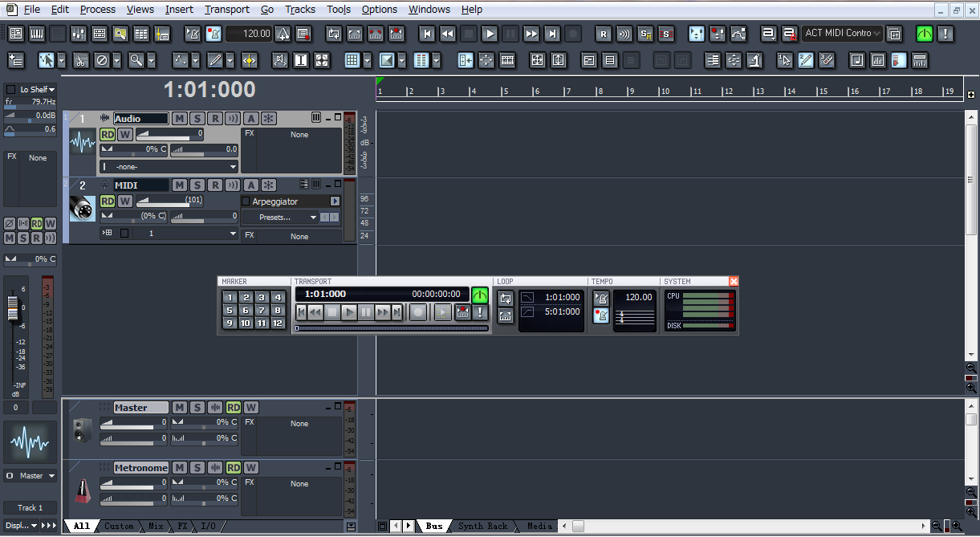The image size is (980, 537).
Task: Mute the Audio track with M button
Action: tap(180, 119)
